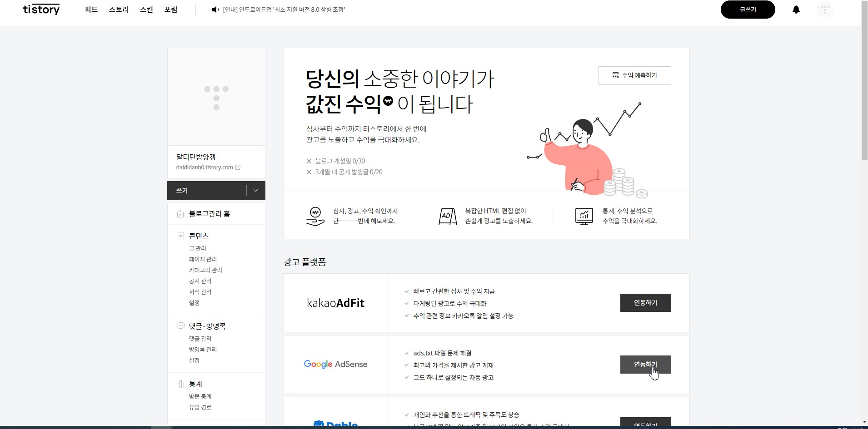Image resolution: width=868 pixels, height=429 pixels.
Task: Click the 'ads.txt 파일 문제 해결' text
Action: pos(442,353)
